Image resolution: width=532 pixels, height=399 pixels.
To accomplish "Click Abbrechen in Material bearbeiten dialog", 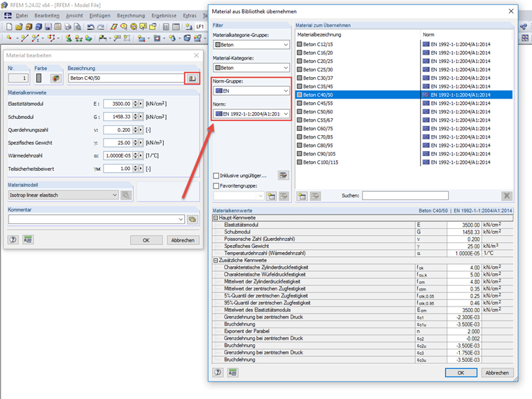I will tap(183, 240).
